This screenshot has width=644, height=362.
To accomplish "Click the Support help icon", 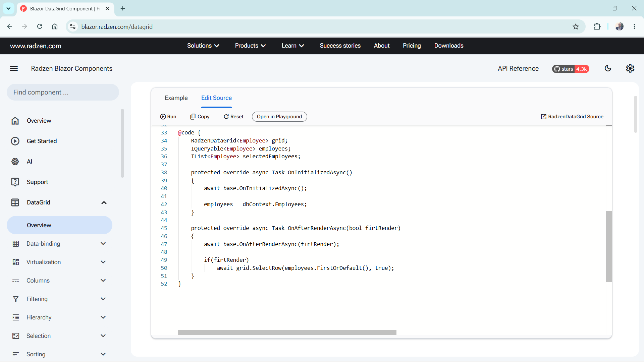I will pyautogui.click(x=15, y=182).
